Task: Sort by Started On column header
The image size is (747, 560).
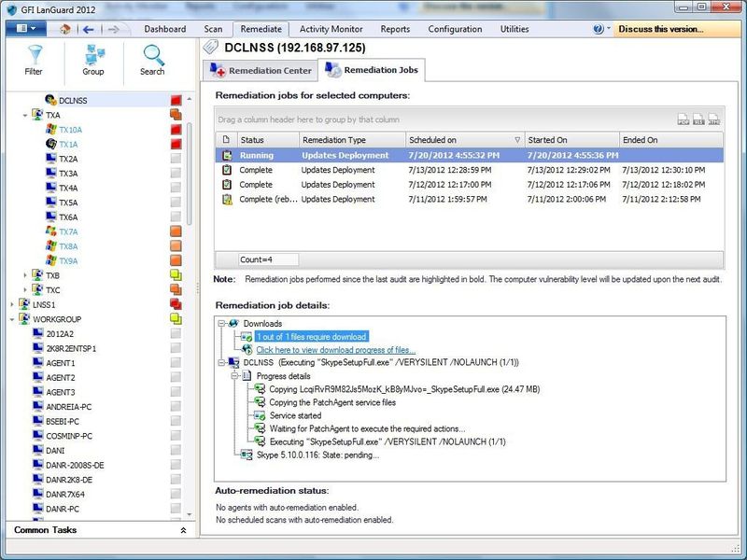Action: pyautogui.click(x=571, y=139)
